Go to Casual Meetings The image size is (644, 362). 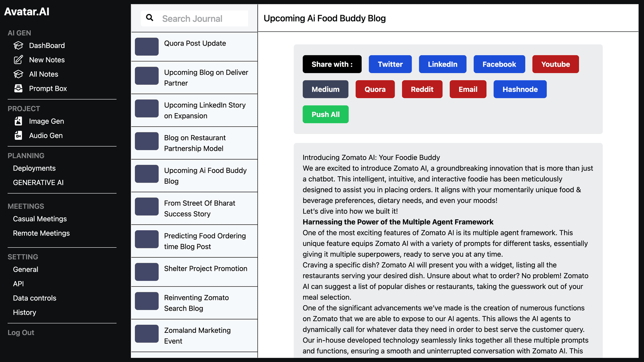click(40, 219)
